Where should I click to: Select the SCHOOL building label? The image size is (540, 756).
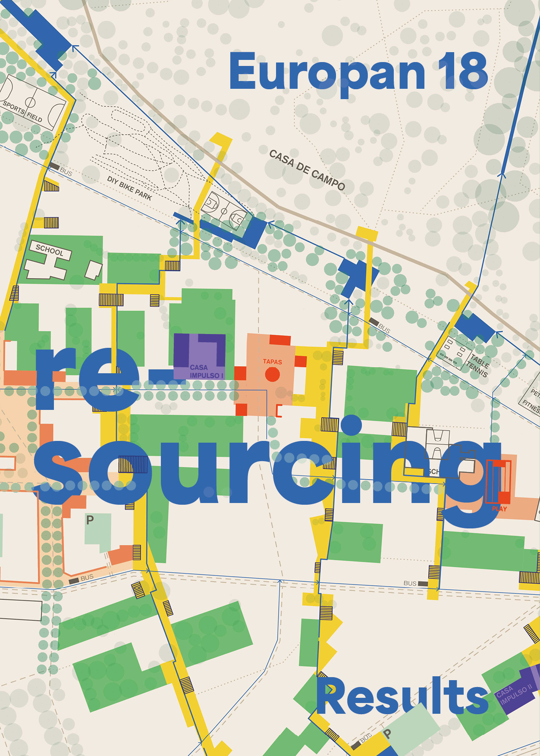coord(50,250)
